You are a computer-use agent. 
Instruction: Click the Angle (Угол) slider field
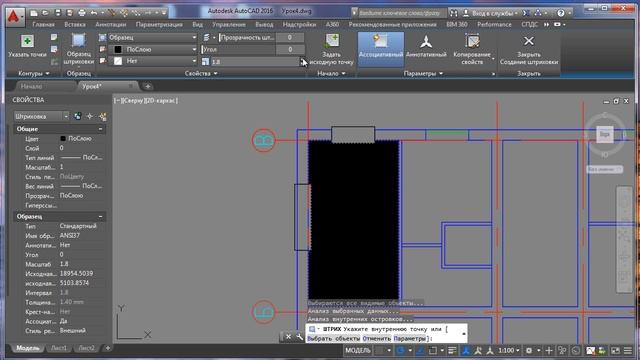(x=238, y=49)
